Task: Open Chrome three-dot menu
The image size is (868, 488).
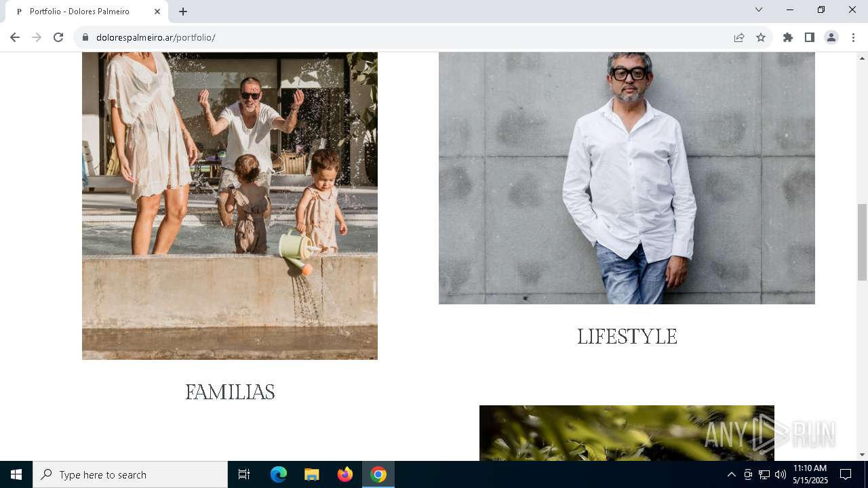Action: click(853, 37)
